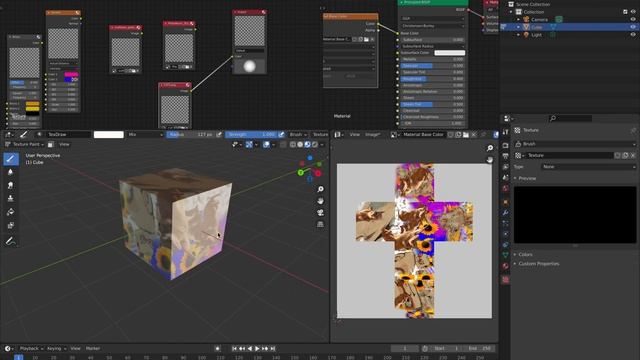
Task: Select the Mask tool in viewport toolbar
Action: click(11, 225)
